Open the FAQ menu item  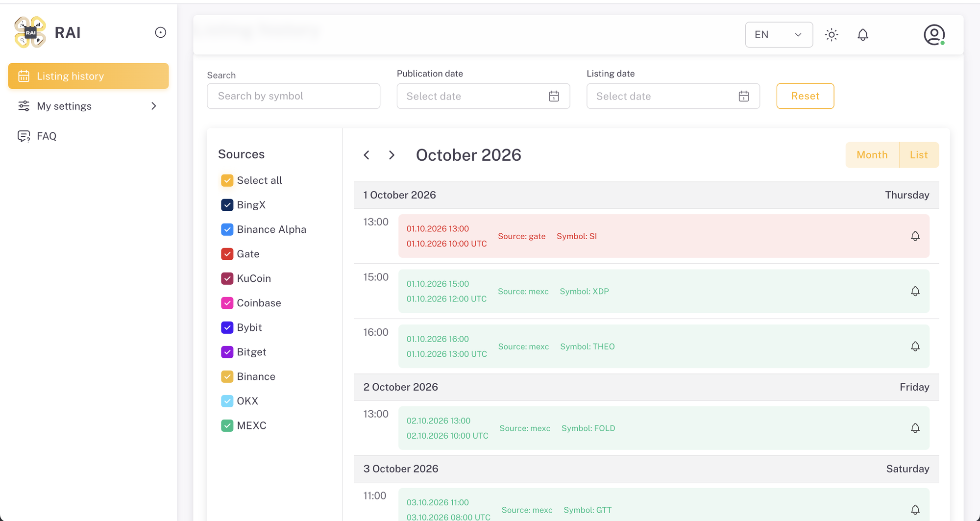click(88, 136)
